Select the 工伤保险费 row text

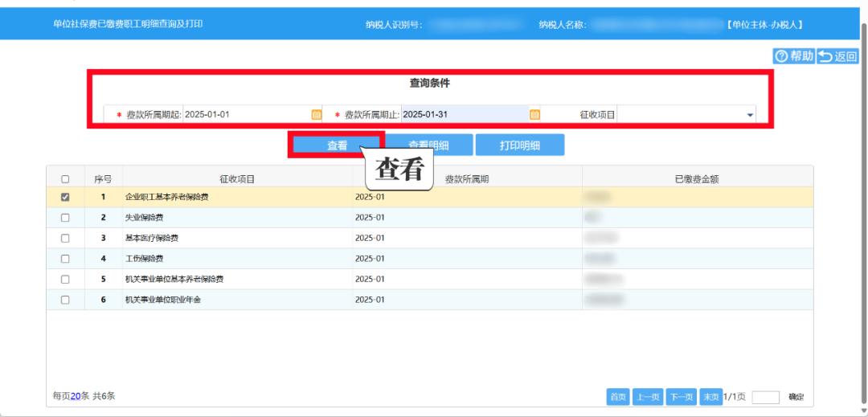pos(145,259)
